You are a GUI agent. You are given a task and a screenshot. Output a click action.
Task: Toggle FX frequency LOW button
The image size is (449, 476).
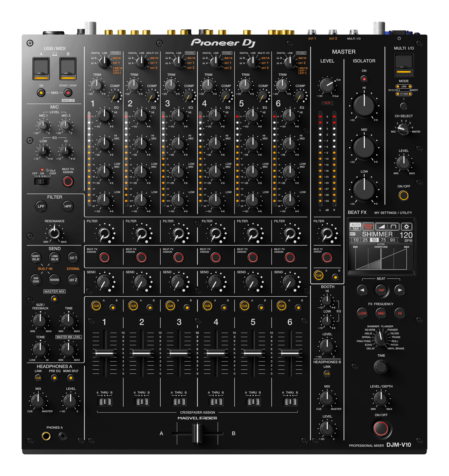tap(362, 313)
